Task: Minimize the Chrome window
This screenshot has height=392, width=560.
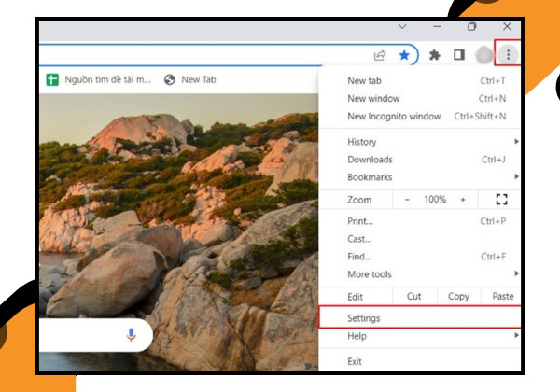Action: pyautogui.click(x=437, y=26)
